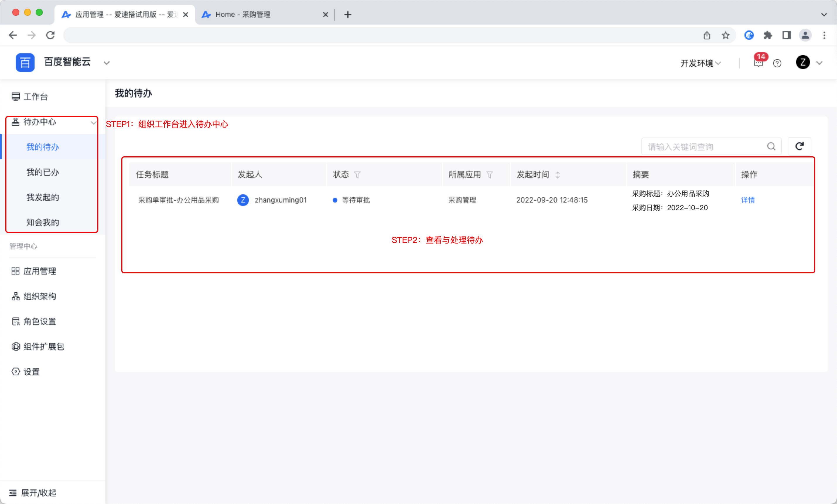This screenshot has height=504, width=837.
Task: Click the 任务标题 column header
Action: [152, 174]
